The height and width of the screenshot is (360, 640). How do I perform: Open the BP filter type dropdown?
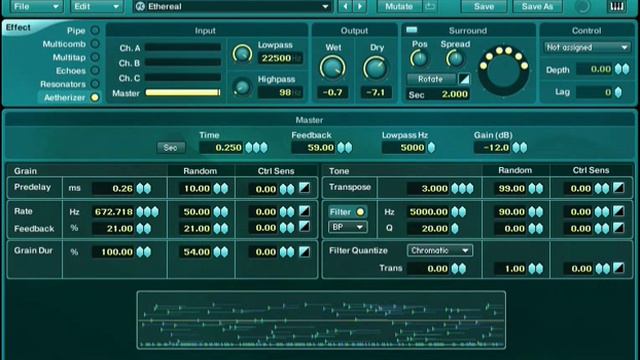click(347, 227)
